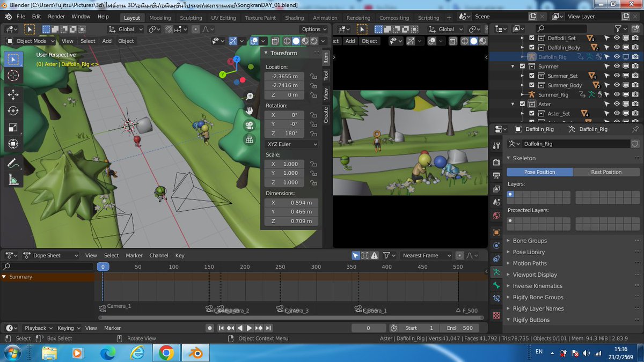Screen dimensions: 644x362
Task: Open the XYZ Euler rotation order dropdown
Action: tap(291, 144)
